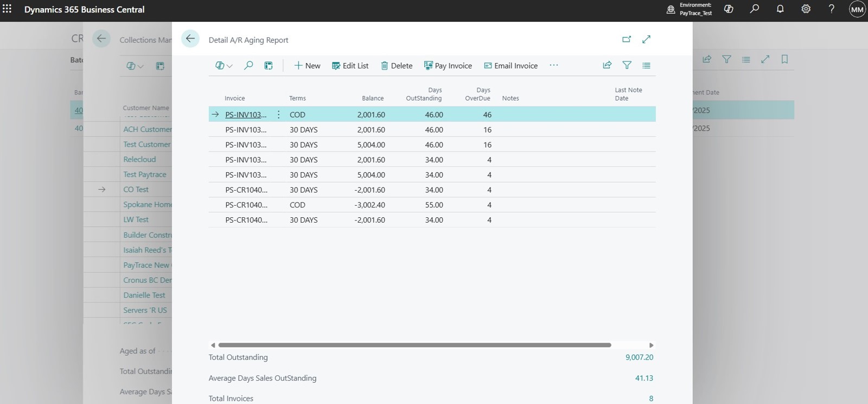Create a new entry with New

[x=307, y=66]
